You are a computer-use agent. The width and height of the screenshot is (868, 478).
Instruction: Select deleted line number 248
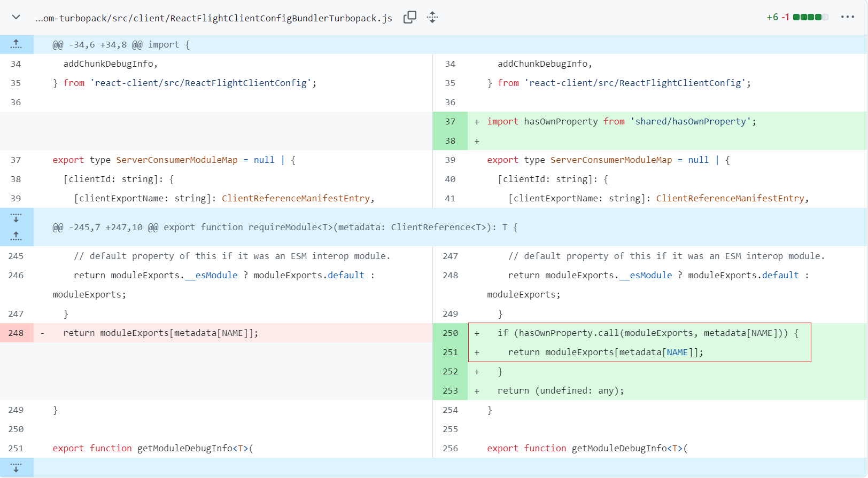16,333
